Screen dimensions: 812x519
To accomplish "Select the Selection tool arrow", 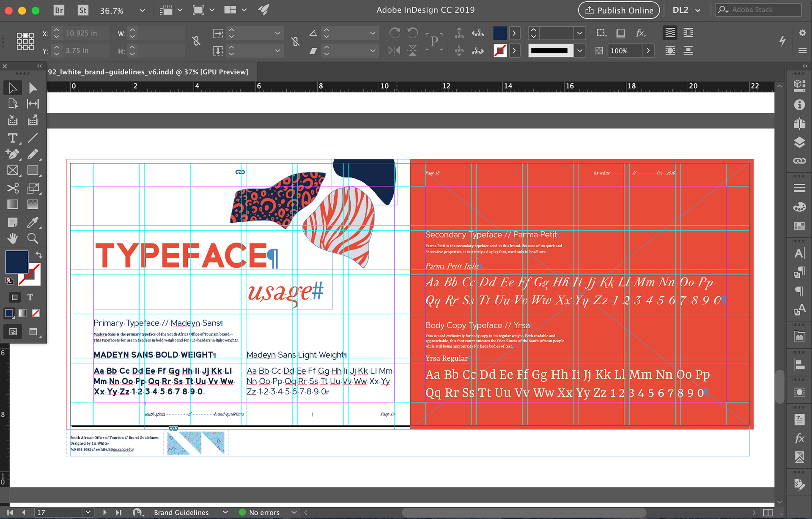I will pos(13,88).
